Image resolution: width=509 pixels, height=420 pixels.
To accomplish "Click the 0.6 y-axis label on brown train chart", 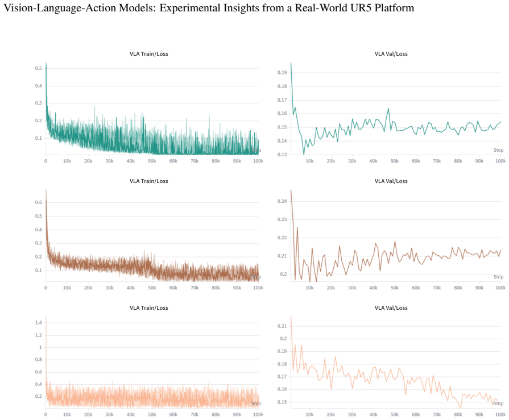I will (x=39, y=202).
